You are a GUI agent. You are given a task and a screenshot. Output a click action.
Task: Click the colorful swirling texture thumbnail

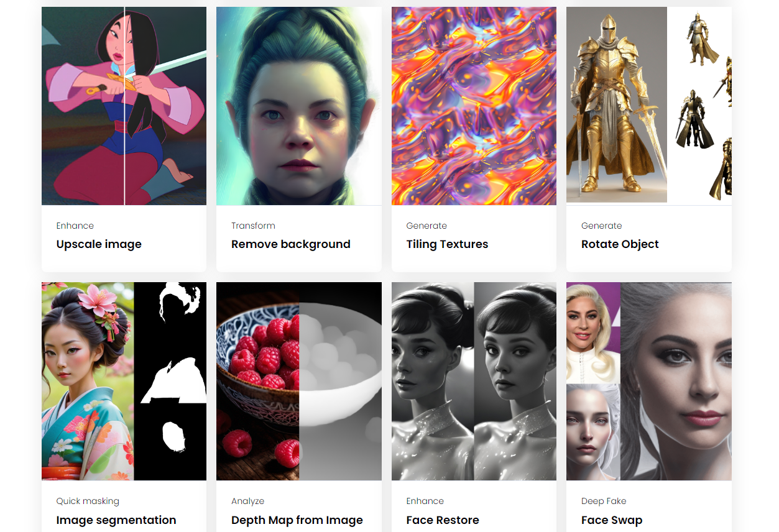pyautogui.click(x=474, y=106)
